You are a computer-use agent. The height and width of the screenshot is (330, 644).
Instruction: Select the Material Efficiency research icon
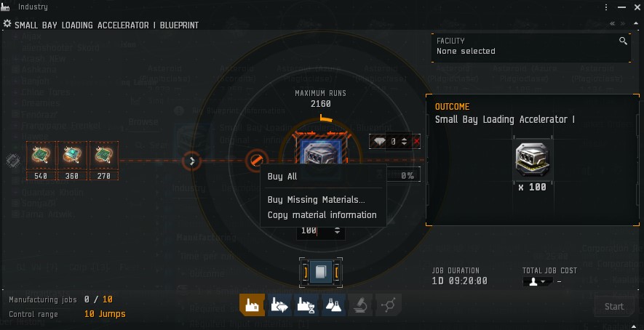(279, 305)
